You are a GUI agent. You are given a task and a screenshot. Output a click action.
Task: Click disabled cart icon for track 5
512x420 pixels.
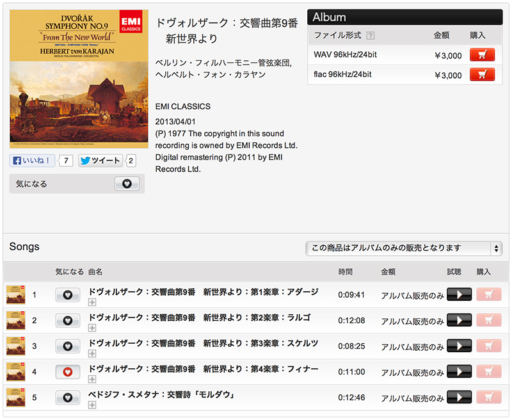(x=489, y=397)
